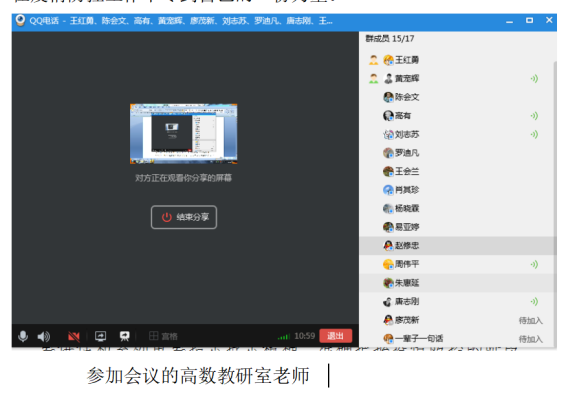This screenshot has width=569, height=395.
Task: Switch to grid layout view
Action: pyautogui.click(x=163, y=336)
